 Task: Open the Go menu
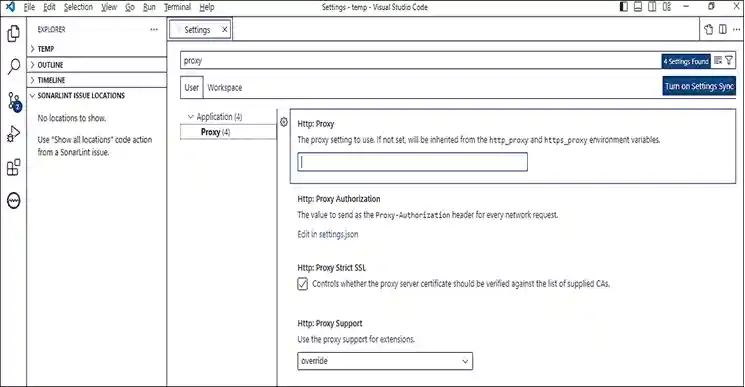pos(130,7)
